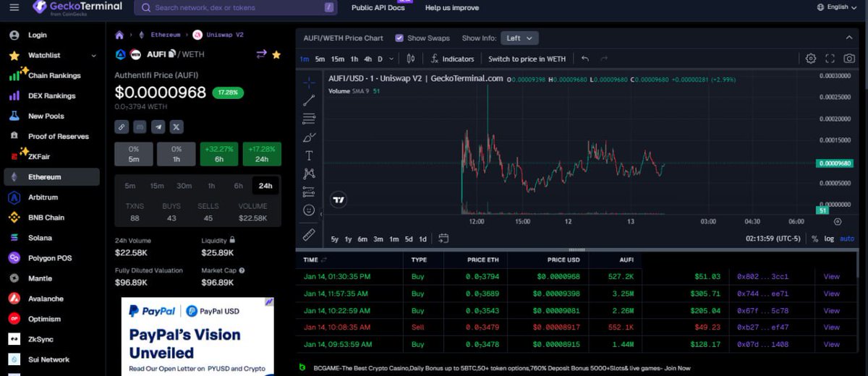Open the hamburger menu

pos(14,7)
